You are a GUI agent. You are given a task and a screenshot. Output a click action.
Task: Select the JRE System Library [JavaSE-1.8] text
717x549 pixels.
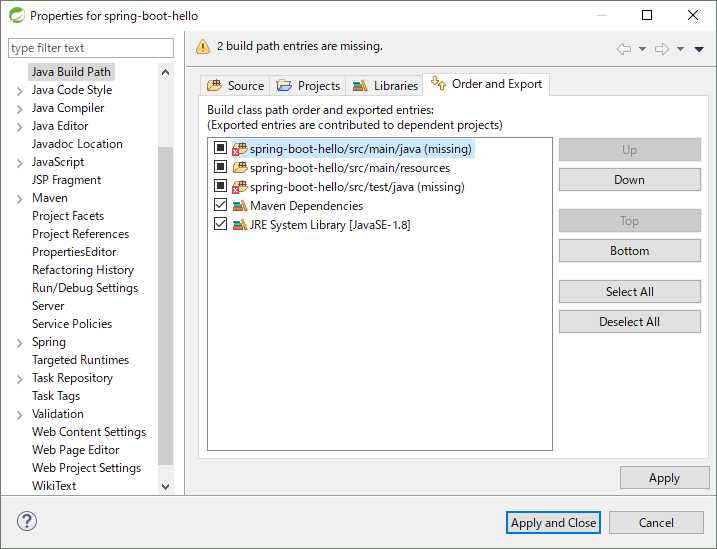pyautogui.click(x=330, y=225)
